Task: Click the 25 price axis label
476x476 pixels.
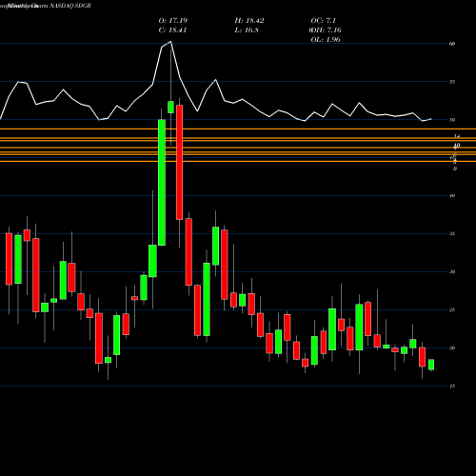Action: point(452,310)
